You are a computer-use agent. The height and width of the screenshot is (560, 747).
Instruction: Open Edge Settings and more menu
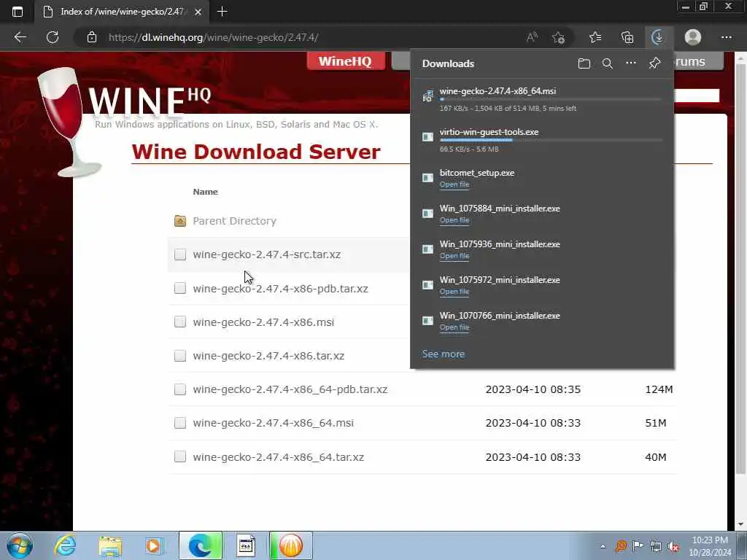[726, 37]
